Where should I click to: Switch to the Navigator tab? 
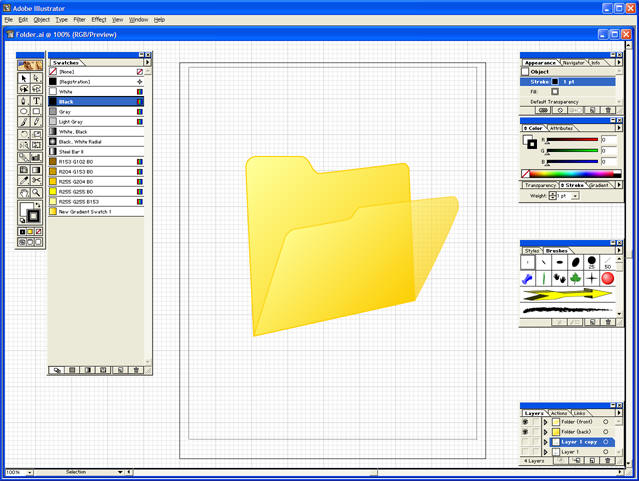coord(573,63)
